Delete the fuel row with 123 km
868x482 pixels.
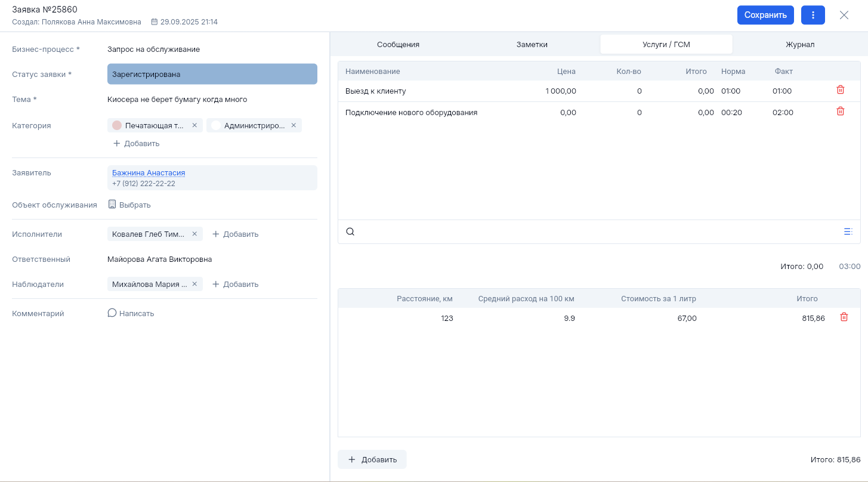pyautogui.click(x=844, y=317)
